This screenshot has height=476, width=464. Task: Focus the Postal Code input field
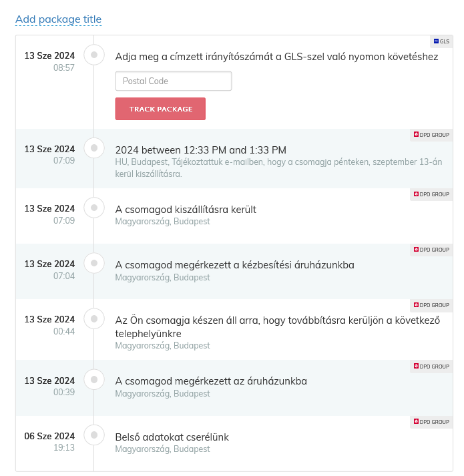(174, 81)
